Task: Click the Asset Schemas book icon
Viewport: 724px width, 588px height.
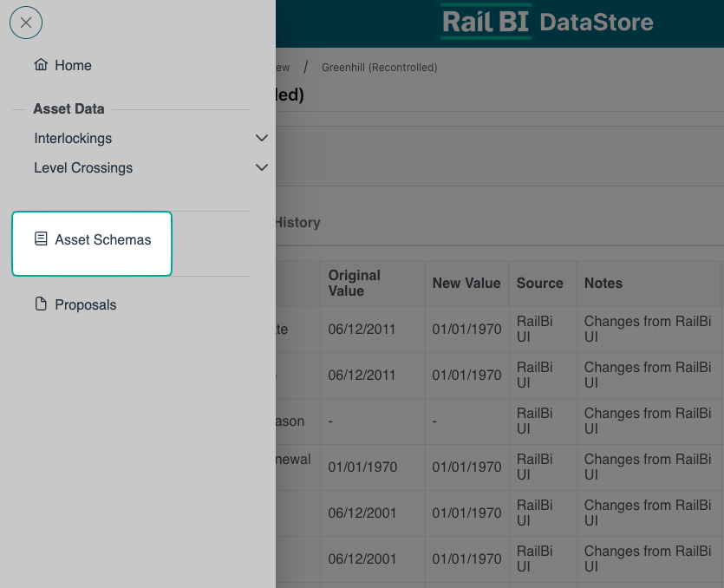Action: (x=41, y=239)
